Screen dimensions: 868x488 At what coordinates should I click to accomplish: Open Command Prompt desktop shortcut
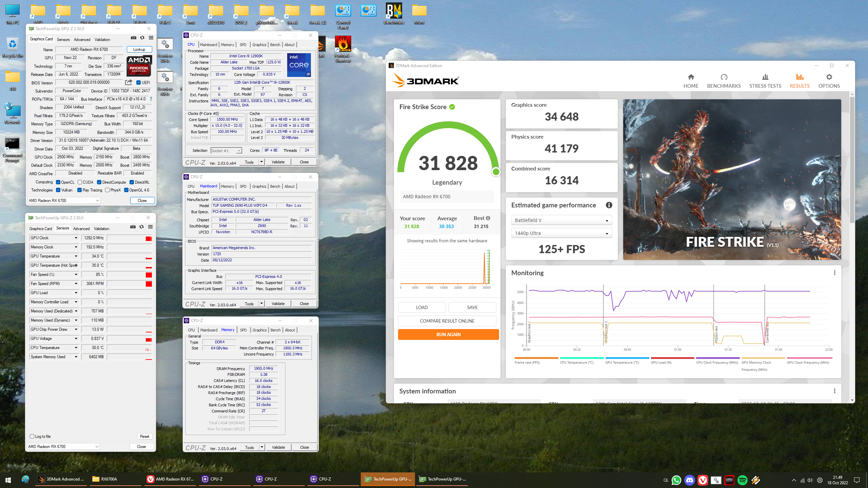13,149
